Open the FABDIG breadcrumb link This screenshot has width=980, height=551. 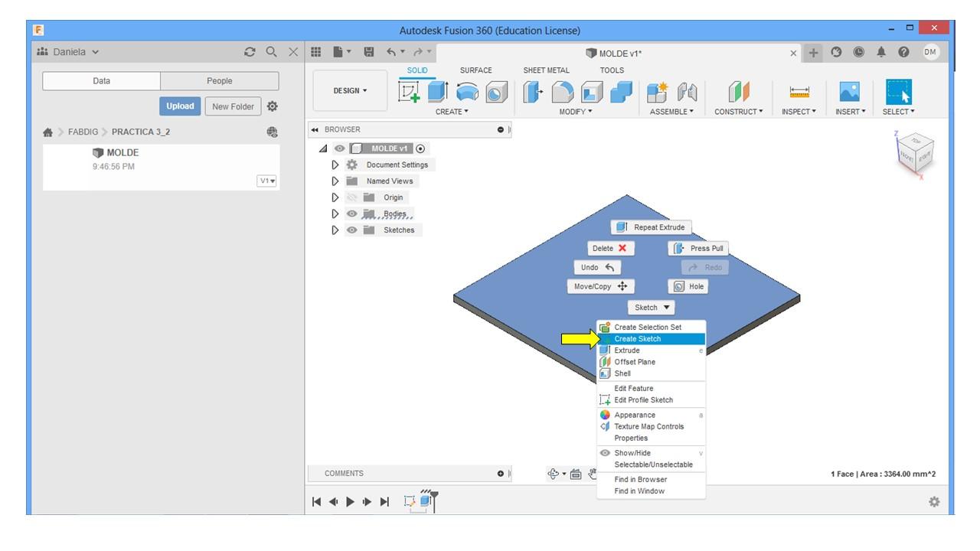pyautogui.click(x=83, y=132)
